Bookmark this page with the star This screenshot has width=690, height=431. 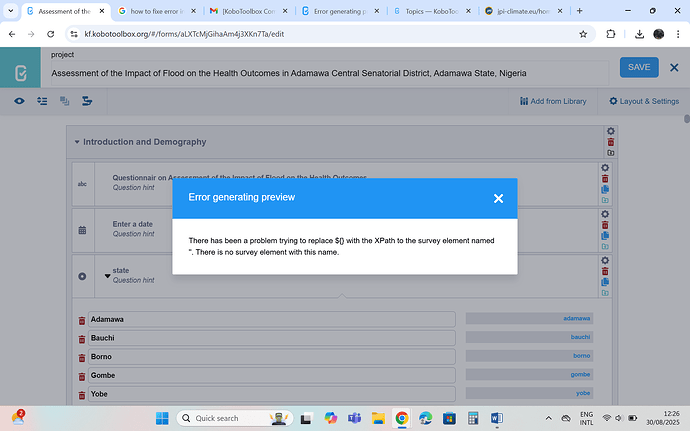point(583,34)
